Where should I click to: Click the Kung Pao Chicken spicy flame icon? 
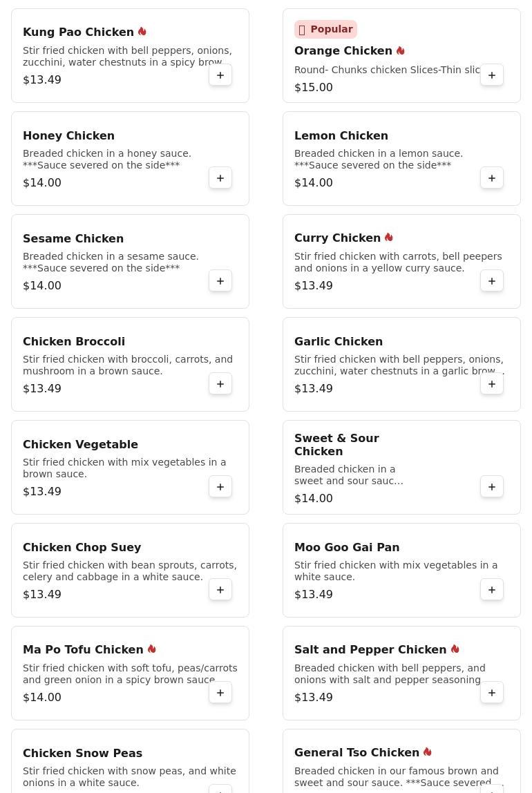point(142,32)
